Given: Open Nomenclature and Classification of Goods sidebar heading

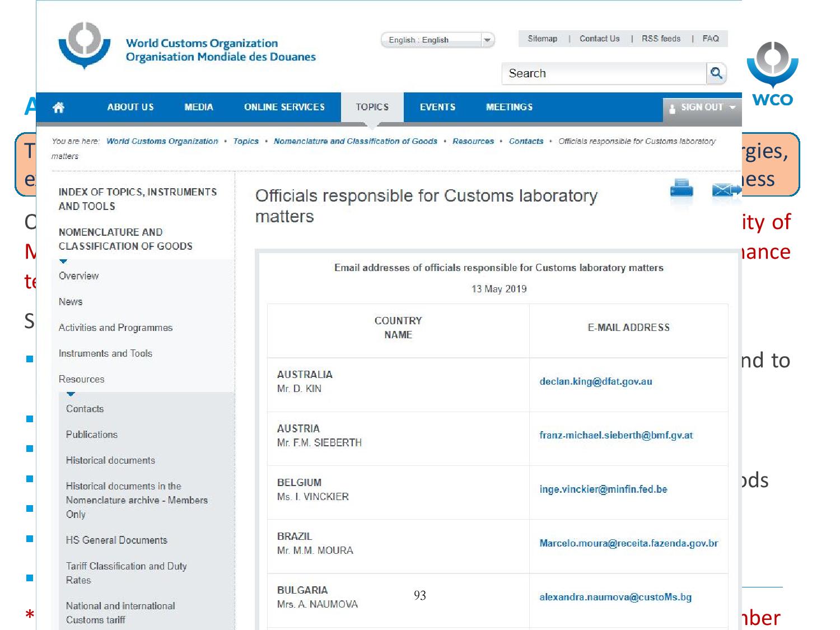Looking at the screenshot, I should [x=125, y=239].
